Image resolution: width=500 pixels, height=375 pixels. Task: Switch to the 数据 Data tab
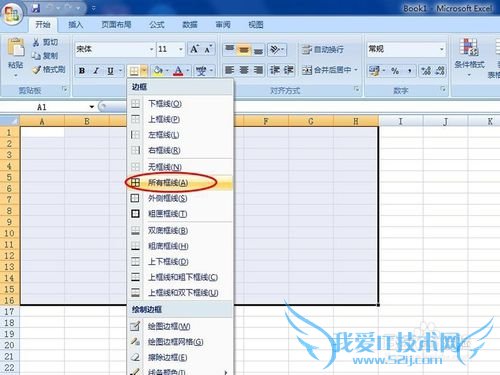tap(190, 24)
